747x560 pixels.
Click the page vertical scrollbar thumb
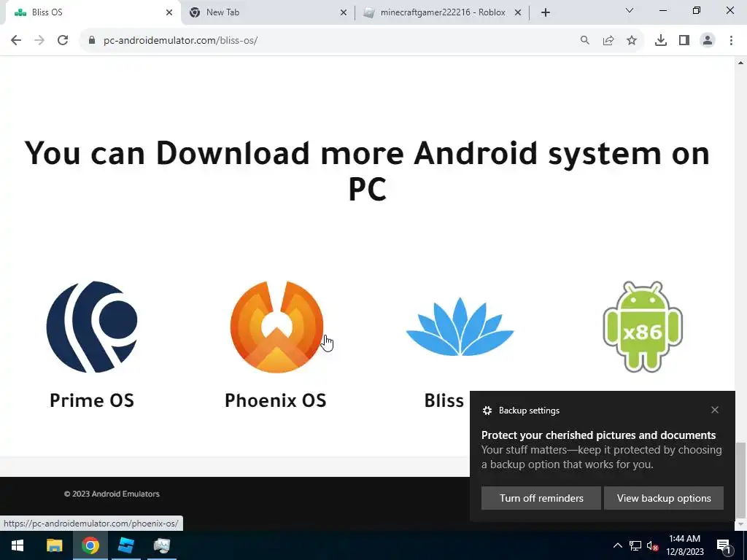pyautogui.click(x=740, y=480)
